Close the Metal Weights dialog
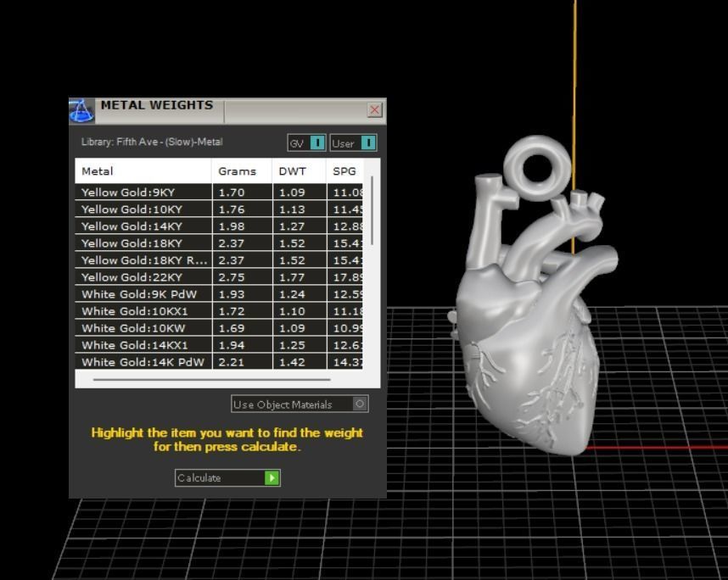 [374, 110]
